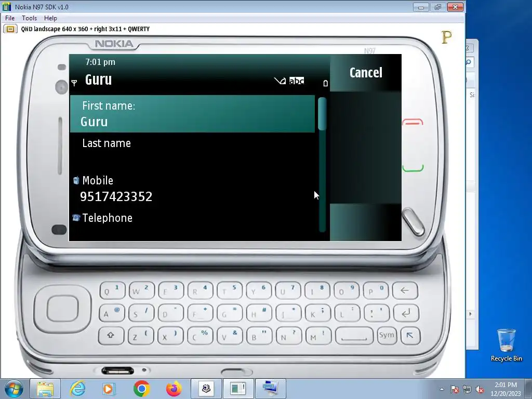The image size is (532, 399).
Task: Click the space bar key
Action: [354, 336]
